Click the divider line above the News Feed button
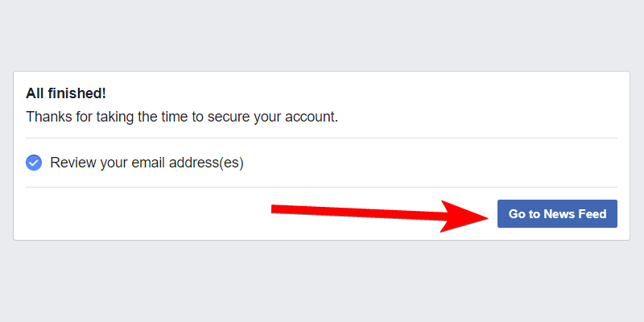 point(322,187)
